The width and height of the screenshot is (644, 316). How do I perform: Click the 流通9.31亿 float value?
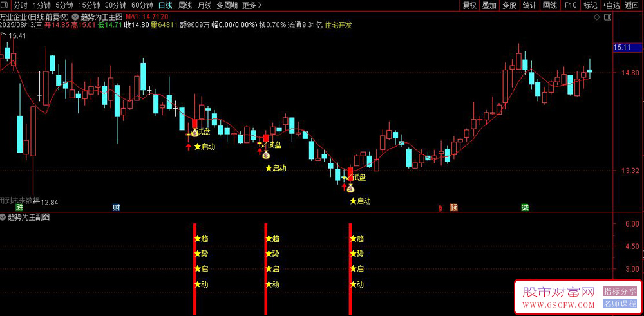305,25
